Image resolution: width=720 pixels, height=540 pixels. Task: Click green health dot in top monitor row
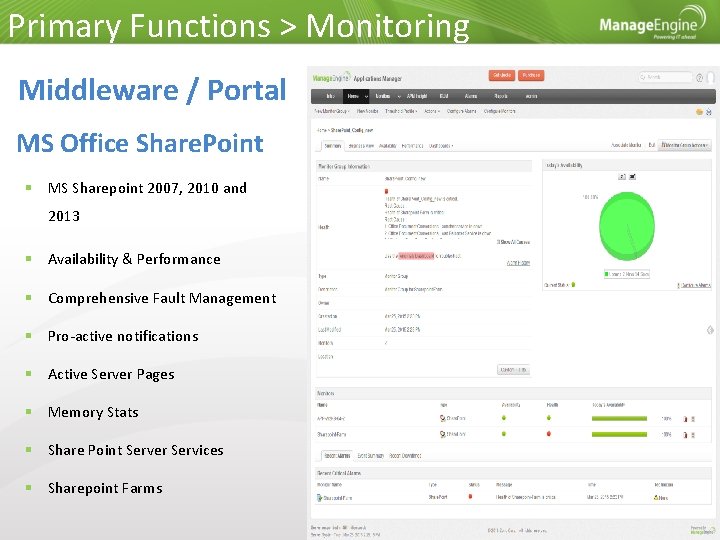pos(549,418)
